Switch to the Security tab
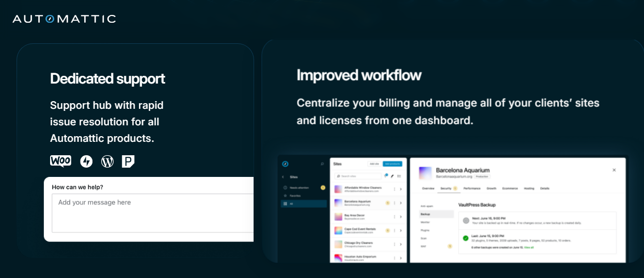The image size is (644, 278). pyautogui.click(x=448, y=188)
